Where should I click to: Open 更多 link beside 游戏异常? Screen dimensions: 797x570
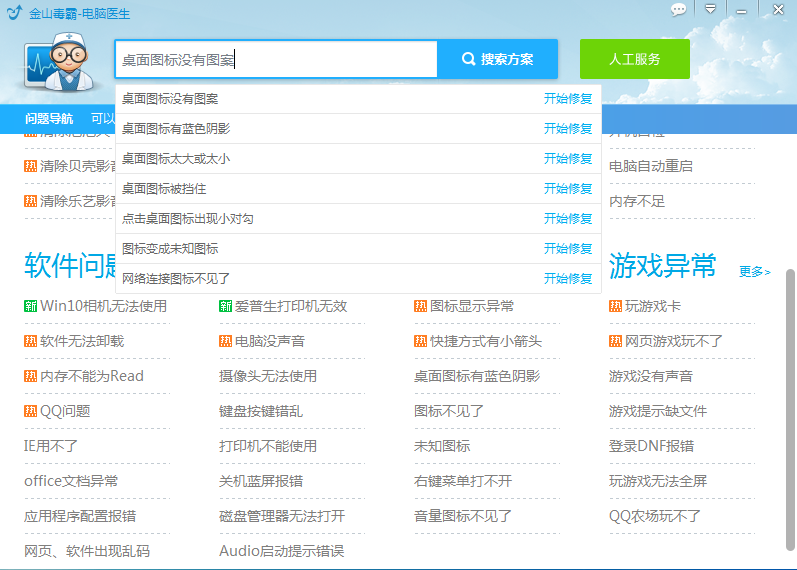pos(755,272)
